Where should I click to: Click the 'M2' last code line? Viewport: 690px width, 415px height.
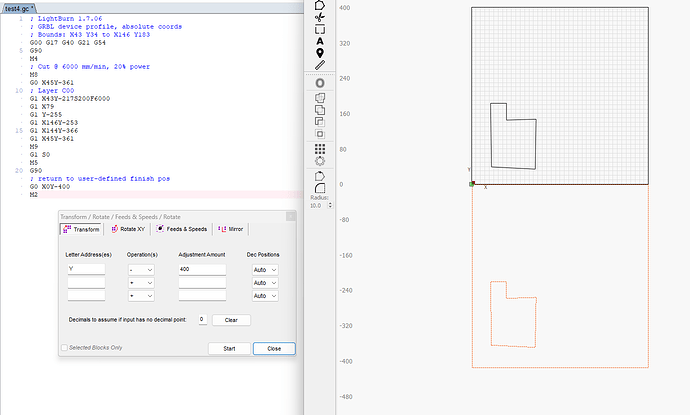34,195
